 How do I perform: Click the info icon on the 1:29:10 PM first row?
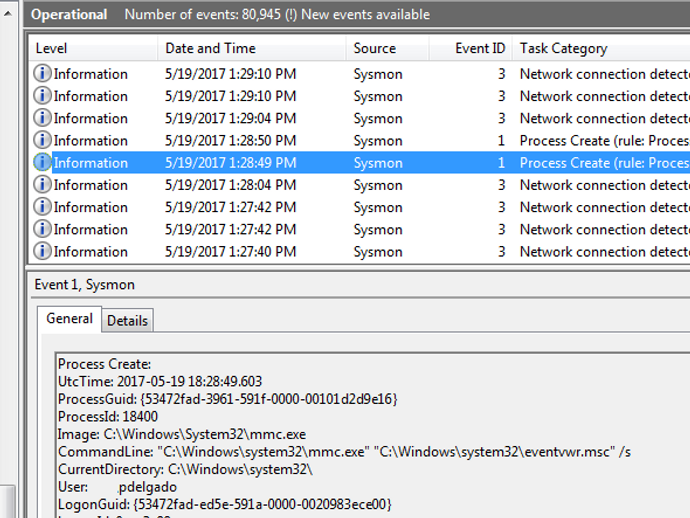(x=42, y=74)
